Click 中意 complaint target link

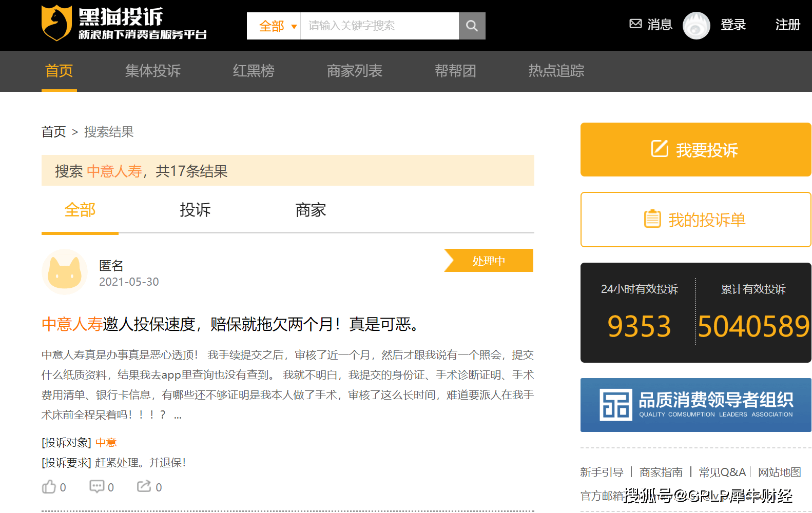(106, 443)
